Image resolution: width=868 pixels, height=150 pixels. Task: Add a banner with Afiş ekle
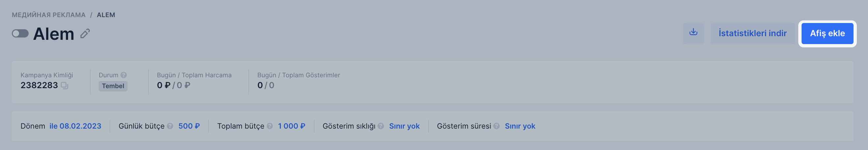[x=827, y=33]
